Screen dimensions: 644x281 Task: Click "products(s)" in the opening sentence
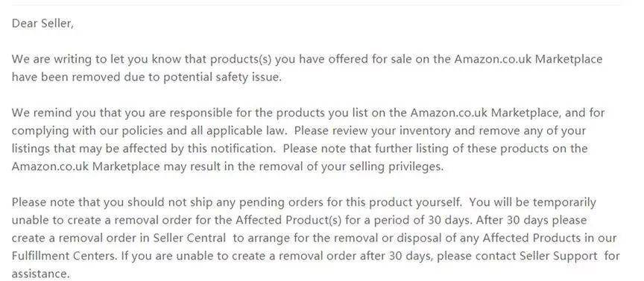pyautogui.click(x=241, y=60)
